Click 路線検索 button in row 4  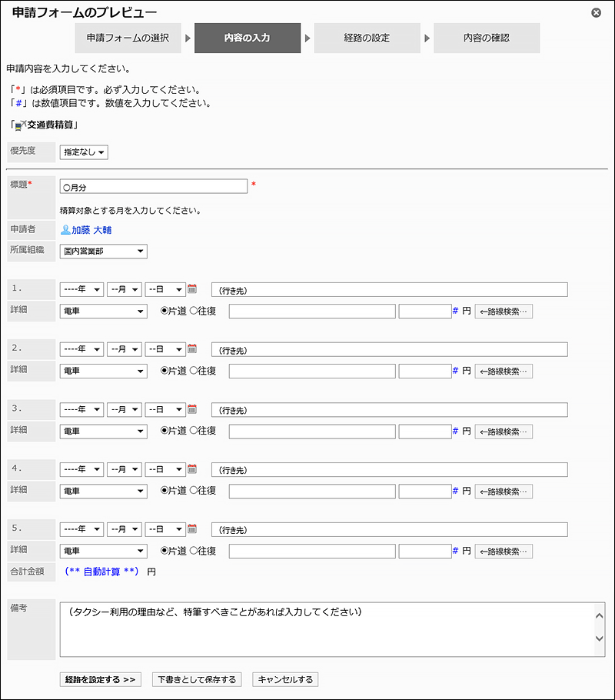click(504, 491)
